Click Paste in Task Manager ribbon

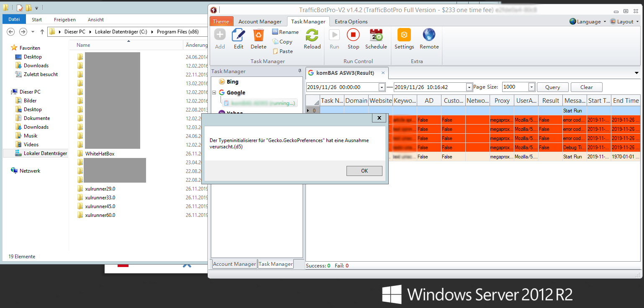[x=283, y=51]
